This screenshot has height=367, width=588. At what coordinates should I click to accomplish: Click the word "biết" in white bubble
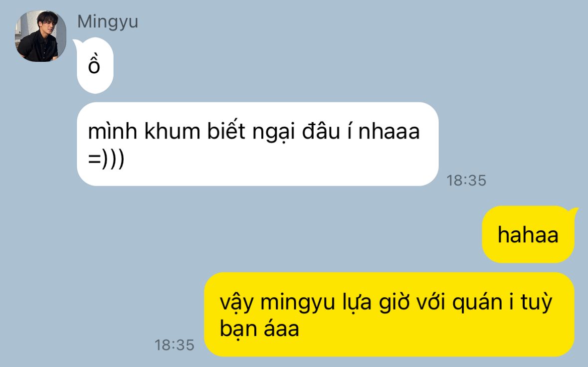pyautogui.click(x=226, y=131)
